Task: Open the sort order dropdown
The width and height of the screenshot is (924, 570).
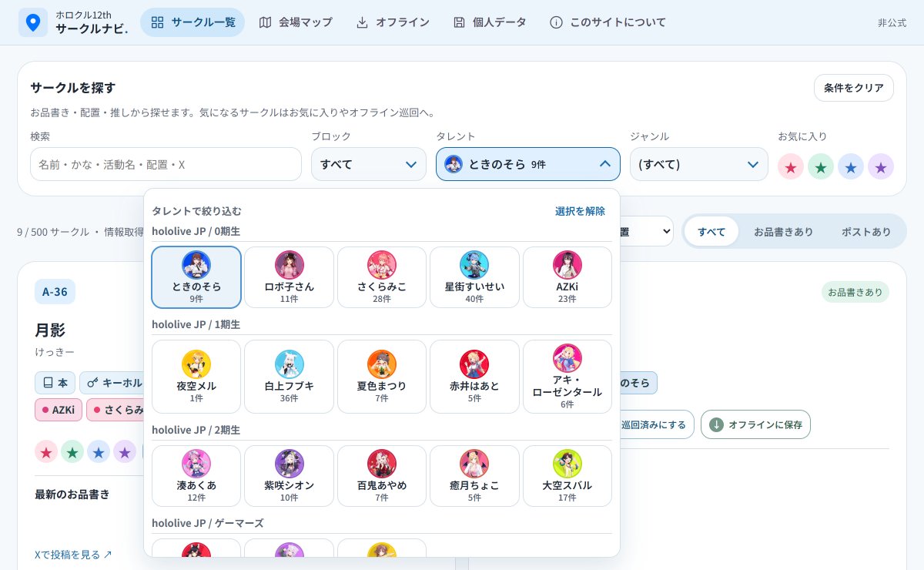Action: point(647,231)
